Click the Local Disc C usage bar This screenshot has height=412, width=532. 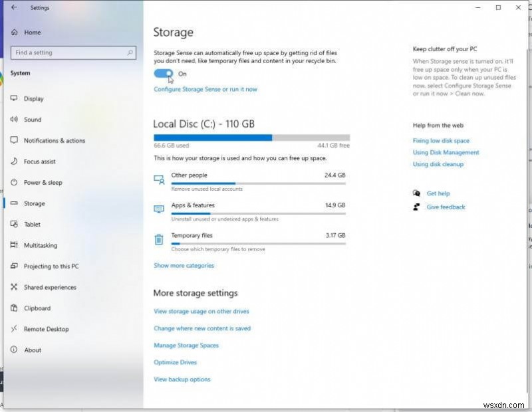[250, 136]
